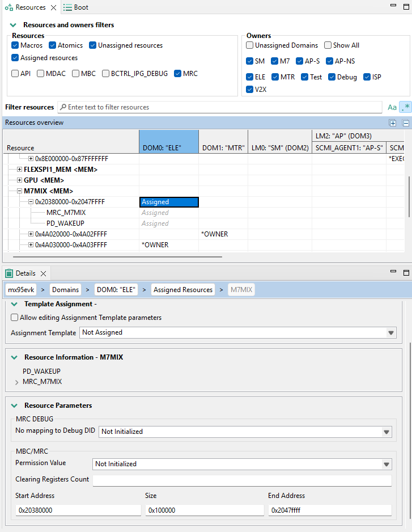
Task: Toggle Unassigned resources checkbox
Action: click(x=92, y=45)
